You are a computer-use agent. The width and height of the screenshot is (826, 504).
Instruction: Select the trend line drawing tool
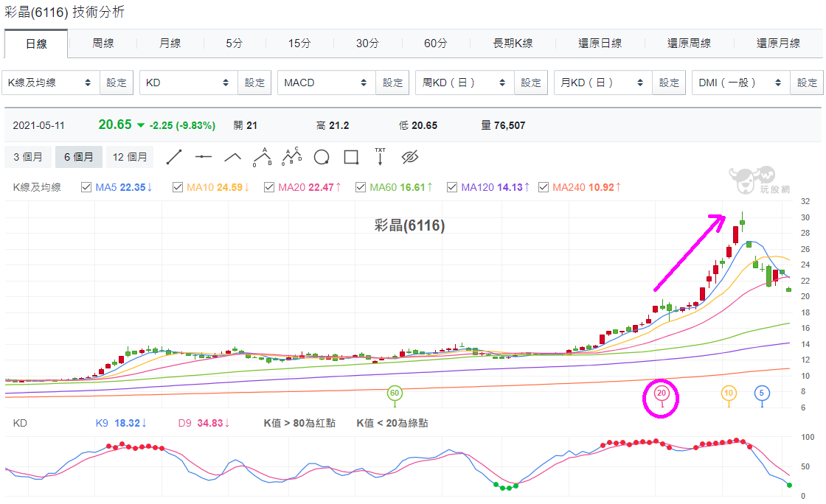click(174, 157)
